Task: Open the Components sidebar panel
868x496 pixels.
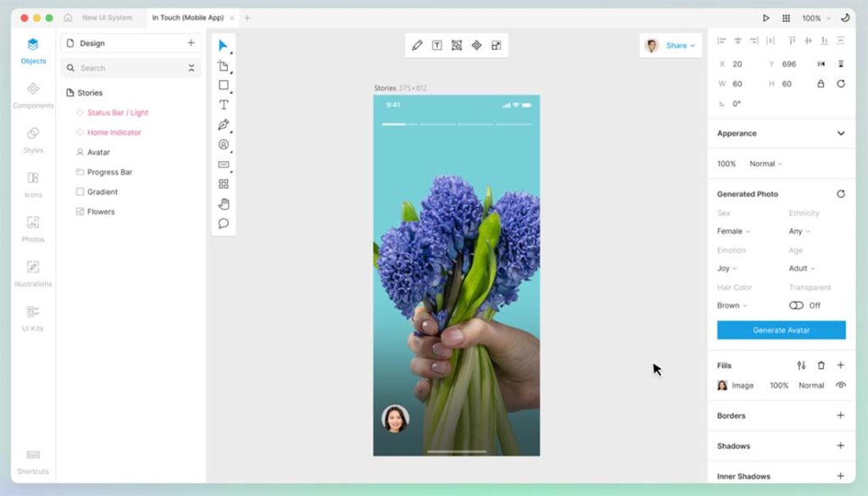Action: (33, 93)
